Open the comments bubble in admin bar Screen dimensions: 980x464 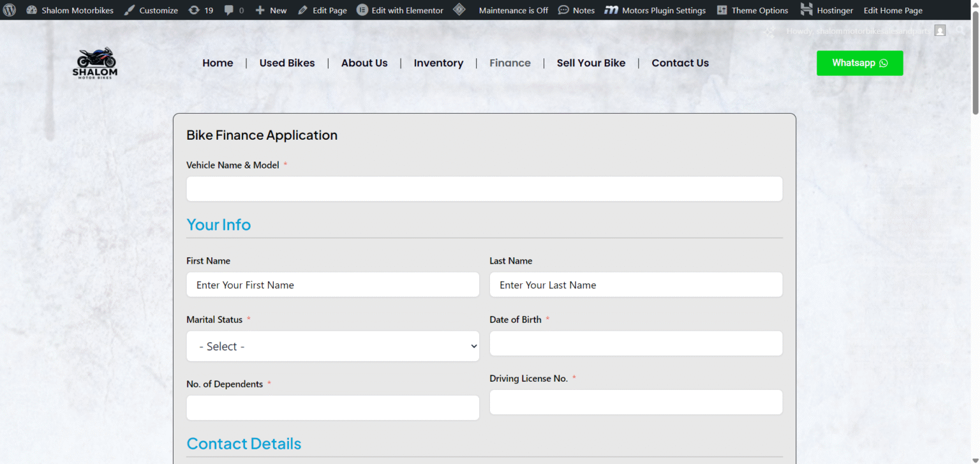pos(234,10)
